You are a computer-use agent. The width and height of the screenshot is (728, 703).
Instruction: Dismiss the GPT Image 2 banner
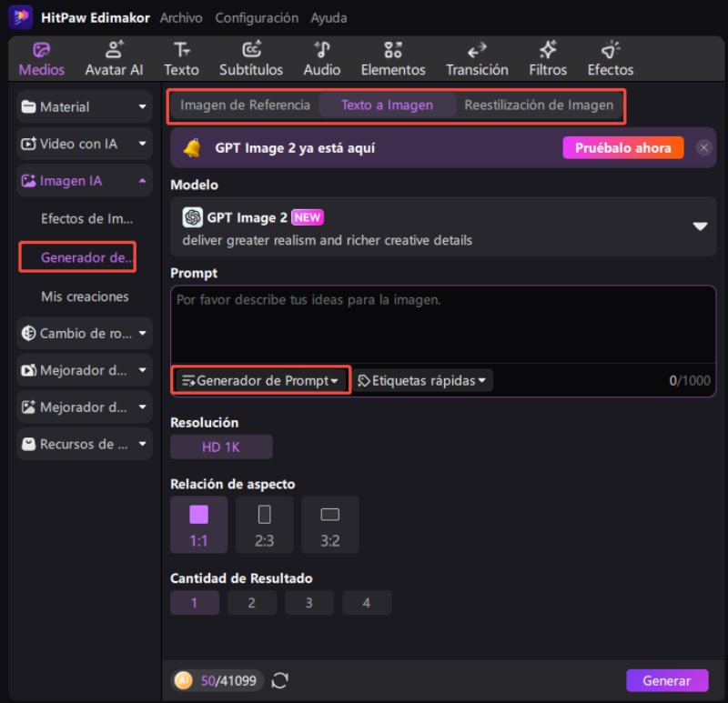coord(703,148)
